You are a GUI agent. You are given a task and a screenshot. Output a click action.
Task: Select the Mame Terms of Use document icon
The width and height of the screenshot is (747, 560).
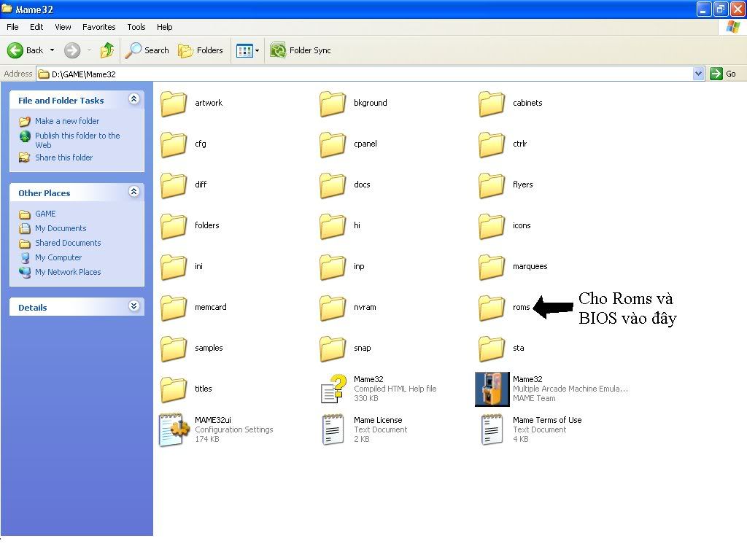[x=492, y=429]
